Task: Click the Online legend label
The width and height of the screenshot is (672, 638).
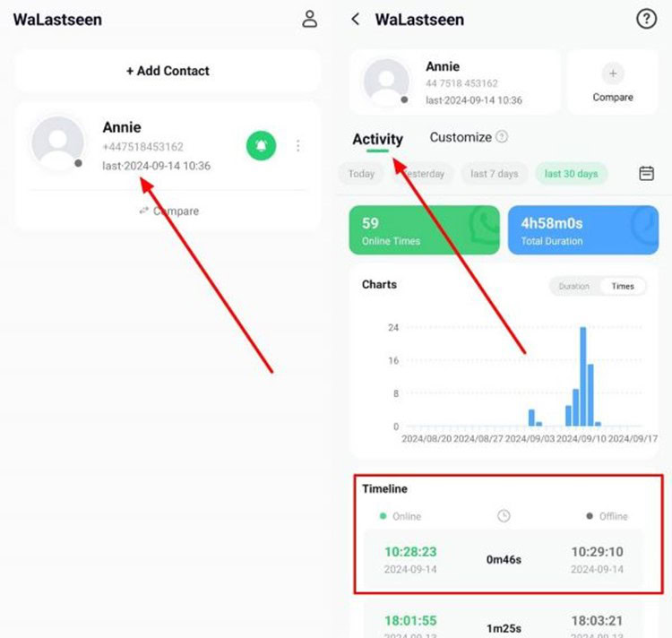Action: point(407,516)
